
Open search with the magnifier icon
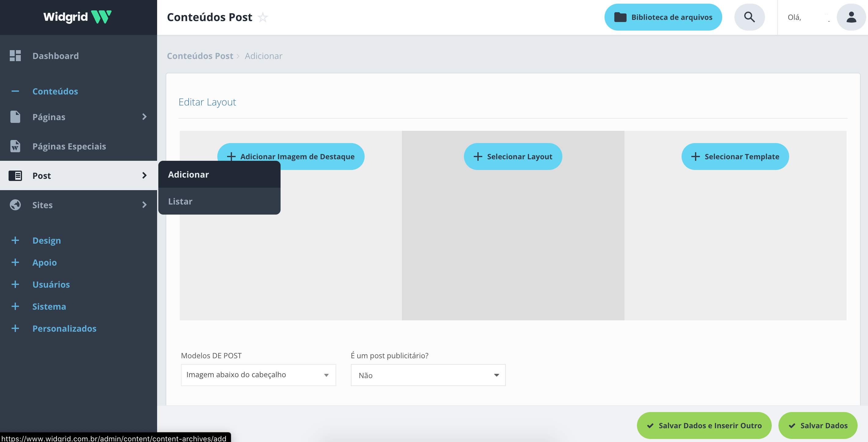(x=749, y=17)
